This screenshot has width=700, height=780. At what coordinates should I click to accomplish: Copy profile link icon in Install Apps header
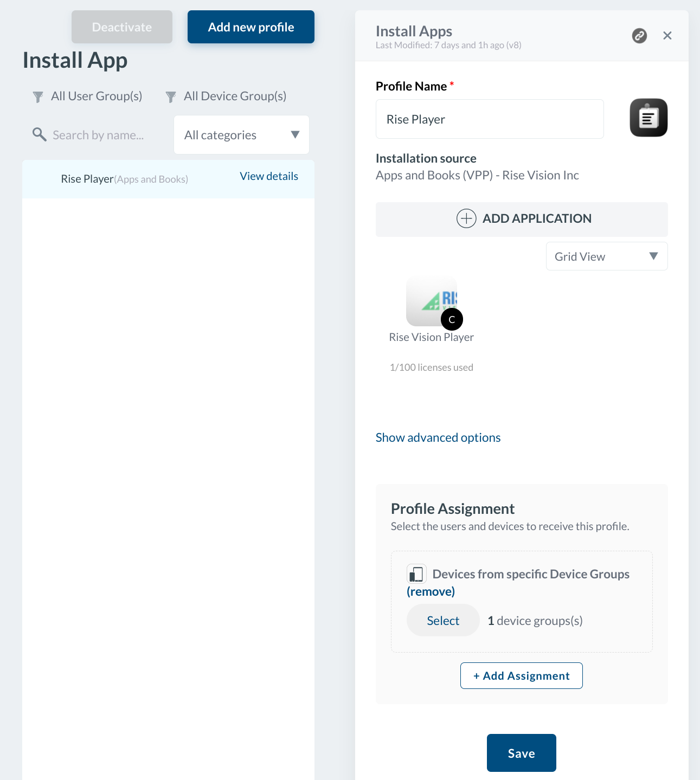click(639, 36)
